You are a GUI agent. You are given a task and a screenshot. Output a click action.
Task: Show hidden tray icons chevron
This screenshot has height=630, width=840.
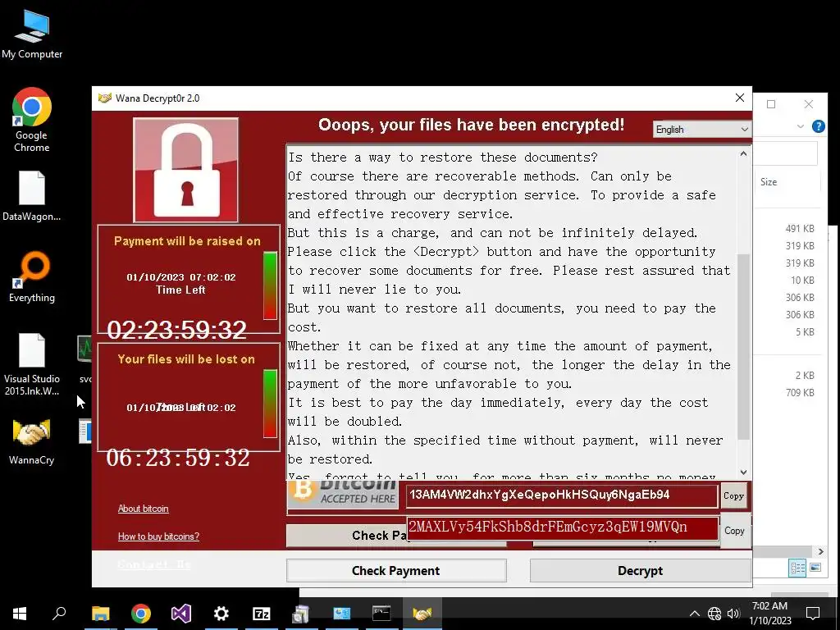(694, 614)
